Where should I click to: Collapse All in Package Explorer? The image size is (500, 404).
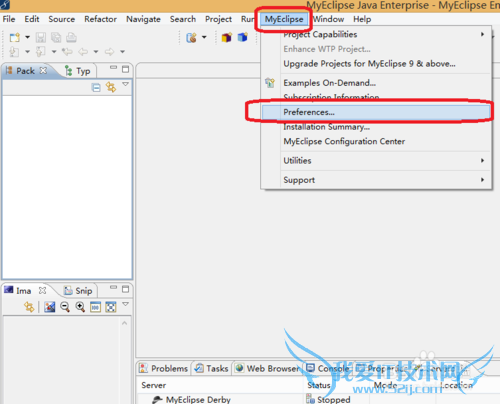click(96, 88)
